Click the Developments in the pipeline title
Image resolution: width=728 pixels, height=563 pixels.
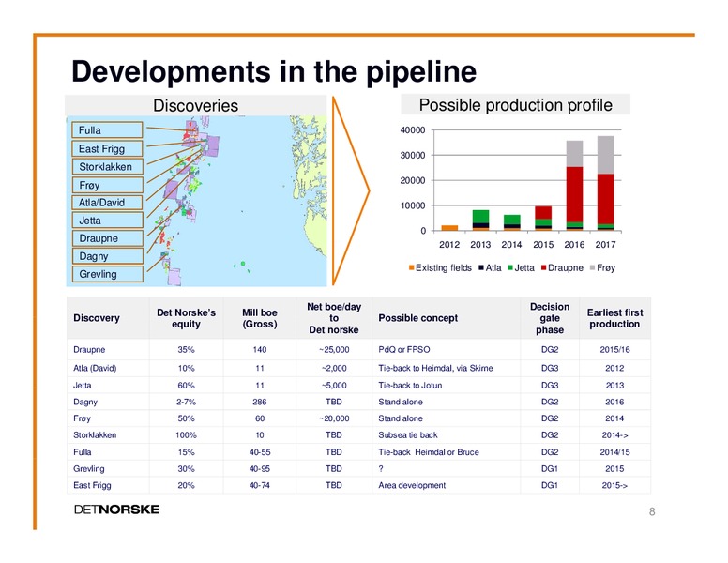tap(274, 71)
